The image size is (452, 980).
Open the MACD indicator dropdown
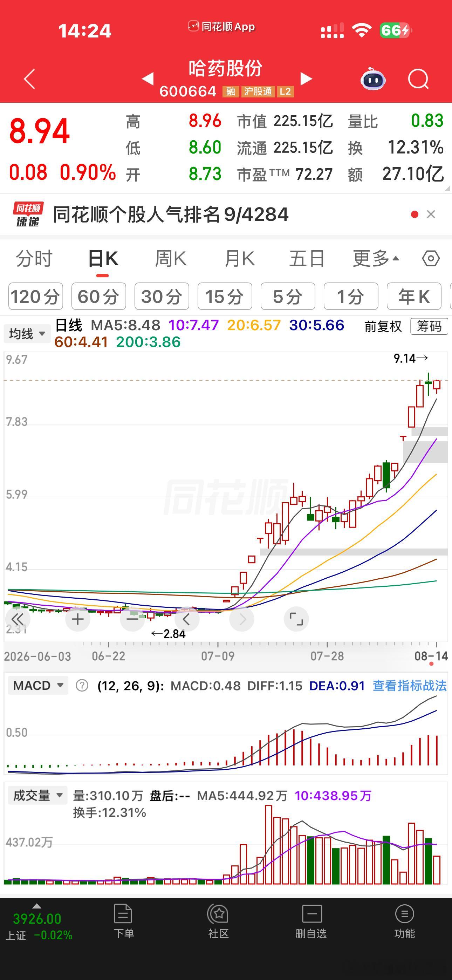(x=38, y=686)
